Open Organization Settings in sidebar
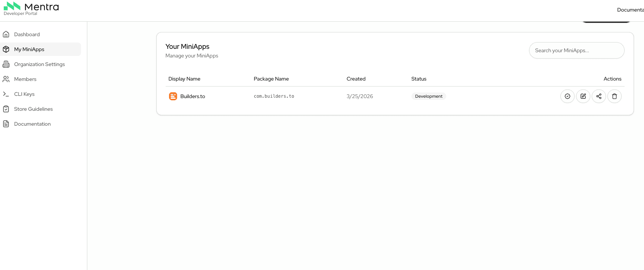644x270 pixels. [x=39, y=64]
